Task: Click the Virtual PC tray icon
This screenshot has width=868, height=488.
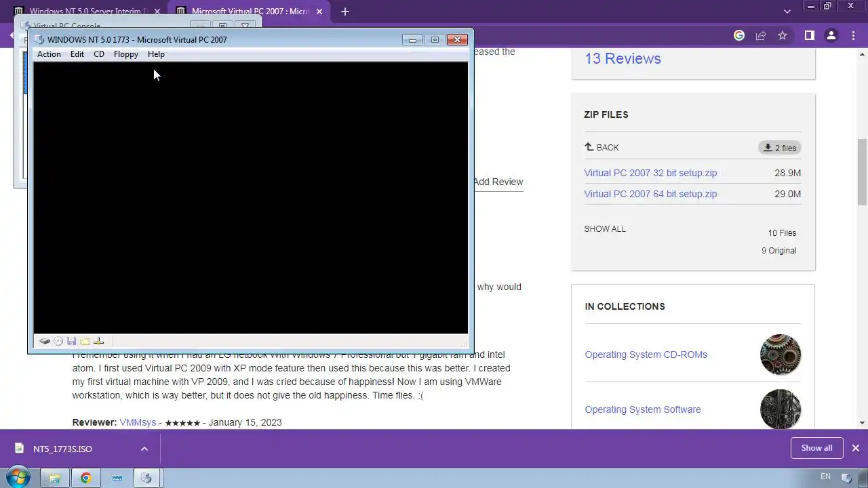Action: [846, 478]
